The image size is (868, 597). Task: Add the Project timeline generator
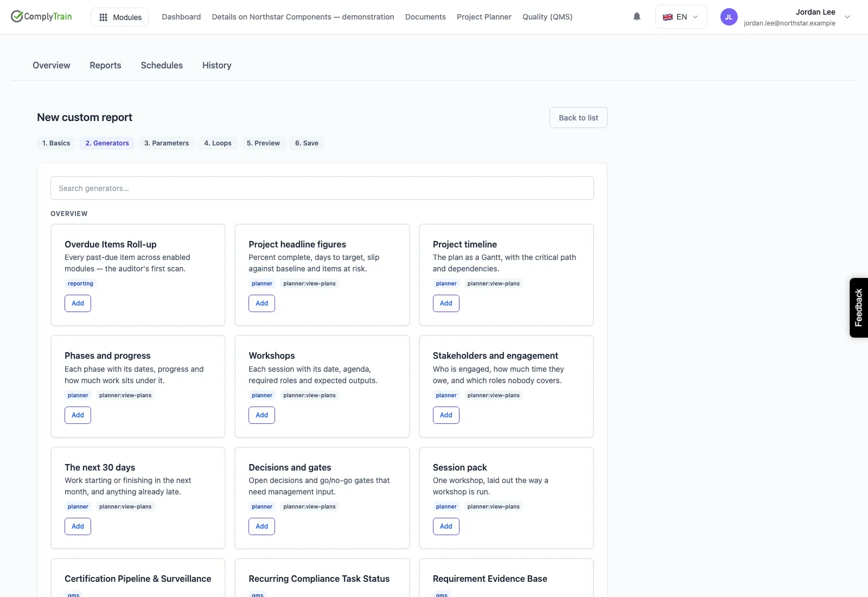tap(446, 303)
